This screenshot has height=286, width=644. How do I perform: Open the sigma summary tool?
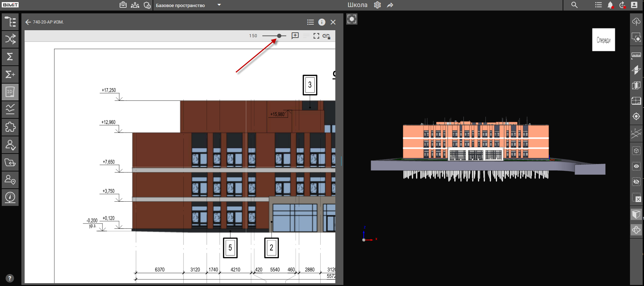[x=10, y=57]
